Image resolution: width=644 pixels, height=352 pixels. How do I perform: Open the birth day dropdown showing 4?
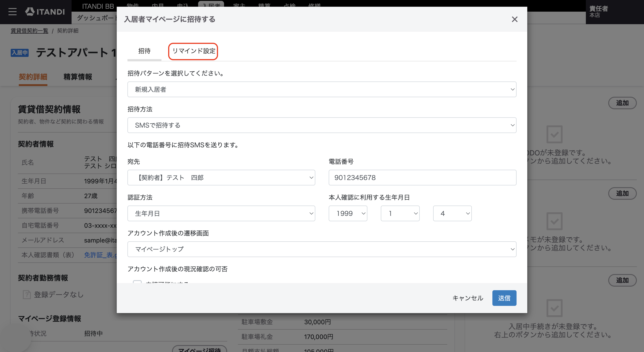click(452, 213)
